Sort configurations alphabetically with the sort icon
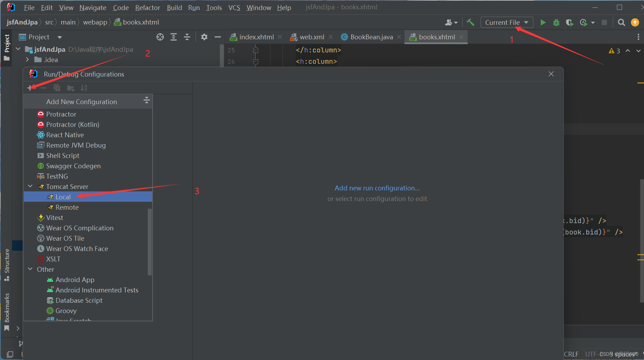Viewport: 644px width, 360px height. point(84,88)
